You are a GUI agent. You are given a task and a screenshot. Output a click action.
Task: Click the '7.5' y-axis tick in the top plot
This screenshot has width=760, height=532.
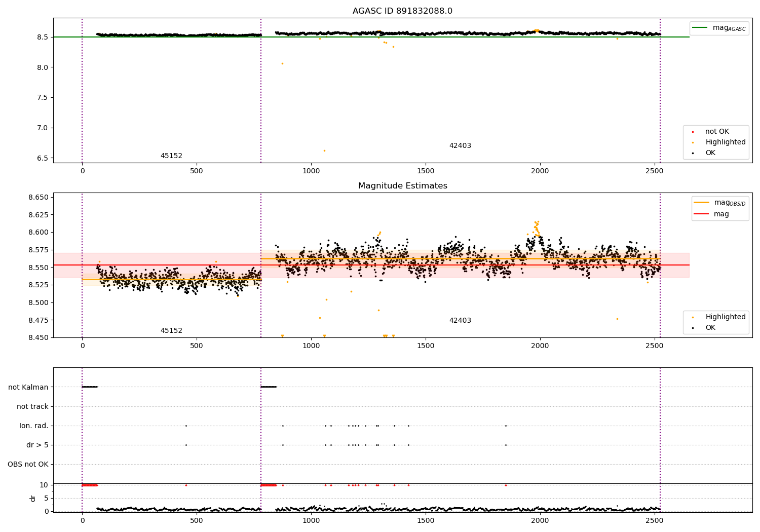tap(43, 98)
